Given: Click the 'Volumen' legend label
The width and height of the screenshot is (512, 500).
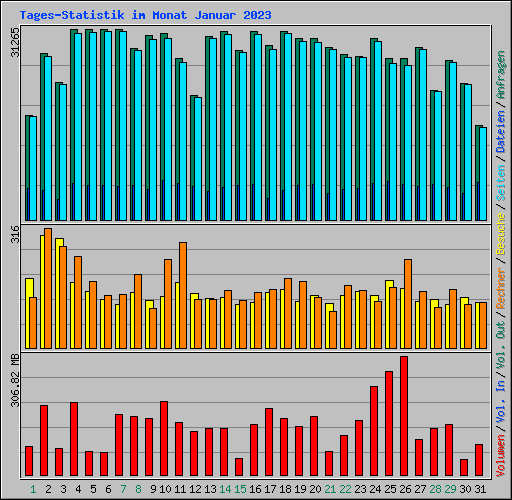Looking at the screenshot, I should point(501,456).
